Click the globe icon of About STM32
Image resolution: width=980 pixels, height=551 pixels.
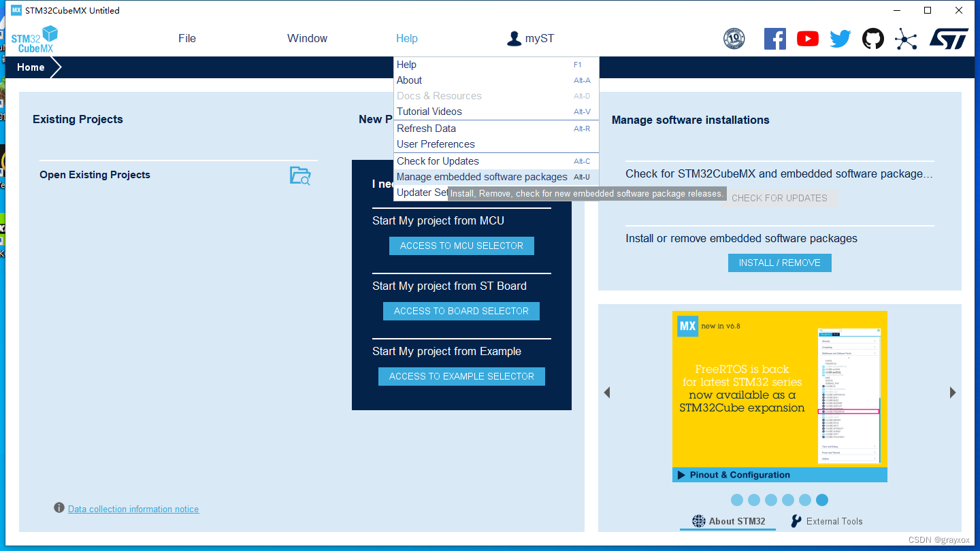coord(699,521)
